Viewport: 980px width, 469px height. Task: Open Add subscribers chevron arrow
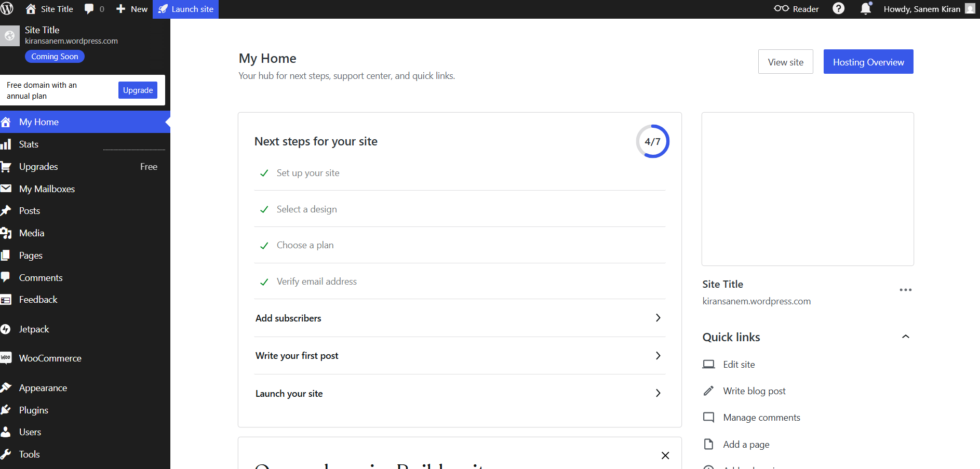[x=658, y=318]
